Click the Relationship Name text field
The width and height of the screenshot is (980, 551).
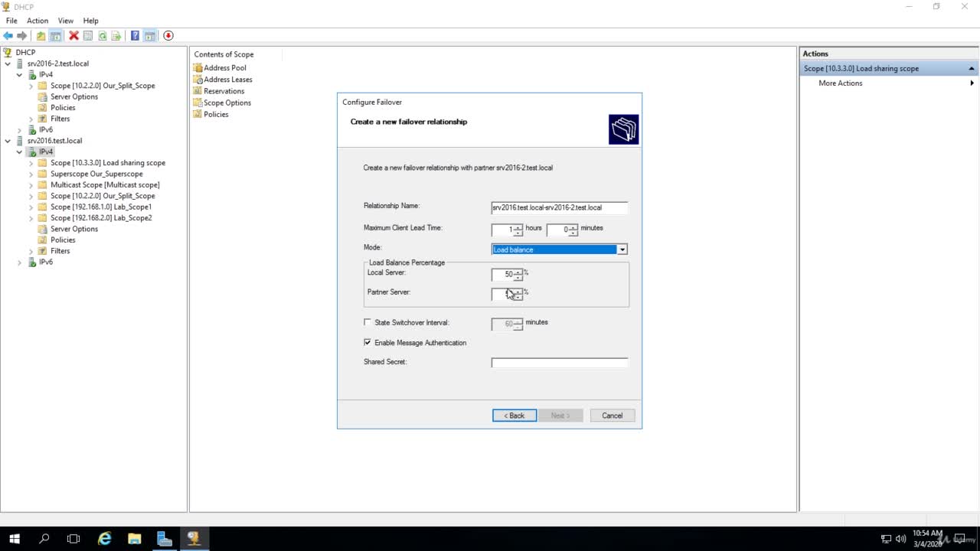tap(560, 207)
